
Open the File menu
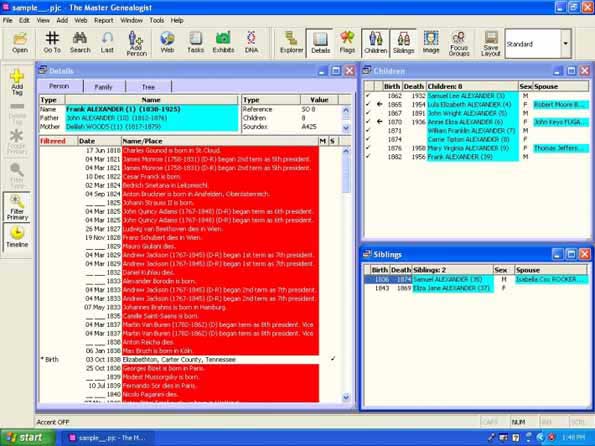tap(8, 20)
